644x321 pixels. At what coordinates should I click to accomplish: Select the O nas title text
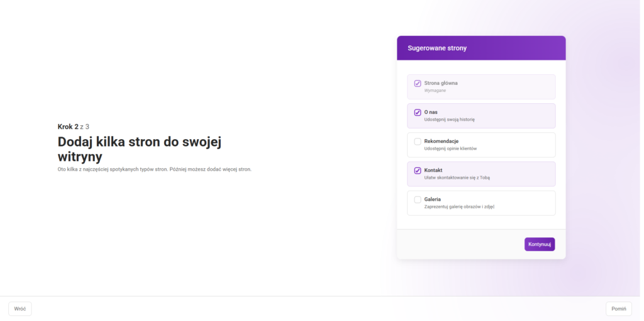coord(431,112)
